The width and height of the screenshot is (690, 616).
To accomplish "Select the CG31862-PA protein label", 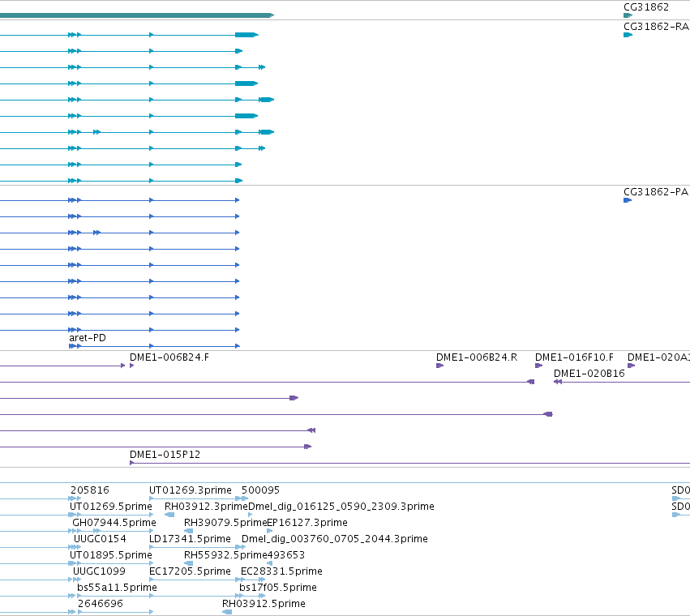I will coord(656,192).
